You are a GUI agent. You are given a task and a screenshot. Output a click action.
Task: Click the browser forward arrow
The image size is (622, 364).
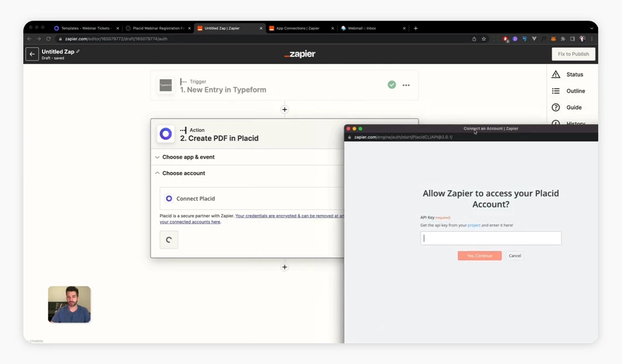[39, 39]
